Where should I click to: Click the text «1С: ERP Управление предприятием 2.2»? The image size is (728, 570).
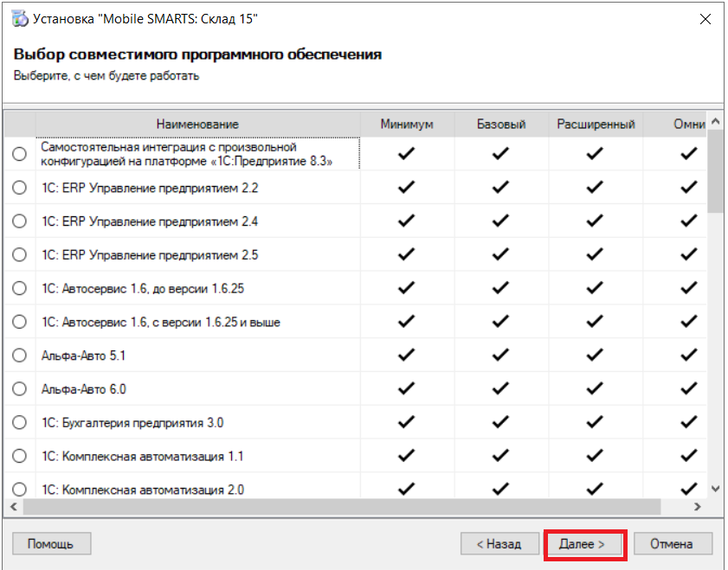point(150,188)
